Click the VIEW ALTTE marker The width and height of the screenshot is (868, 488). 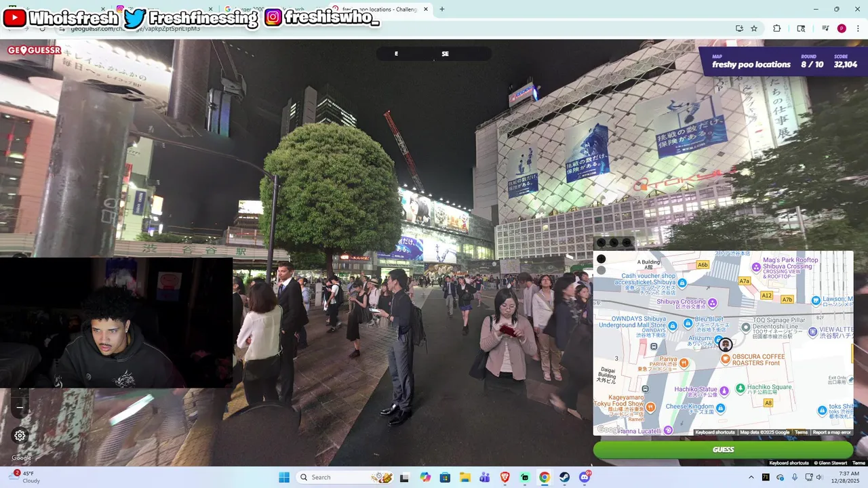813,331
